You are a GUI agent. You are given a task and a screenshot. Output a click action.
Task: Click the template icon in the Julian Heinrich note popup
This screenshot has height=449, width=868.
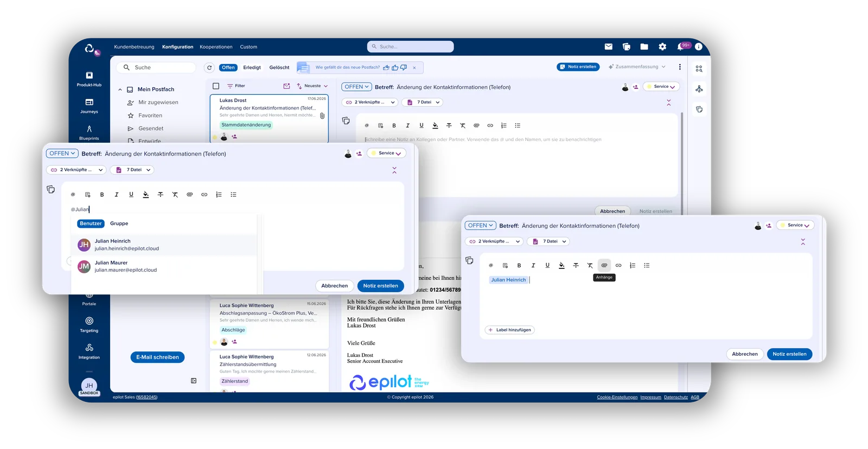505,265
